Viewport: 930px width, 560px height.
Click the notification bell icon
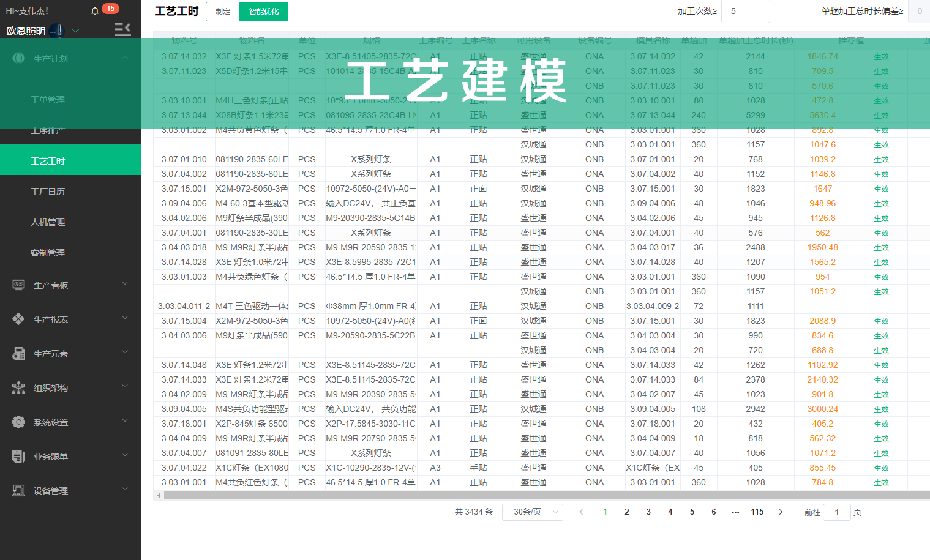point(96,10)
